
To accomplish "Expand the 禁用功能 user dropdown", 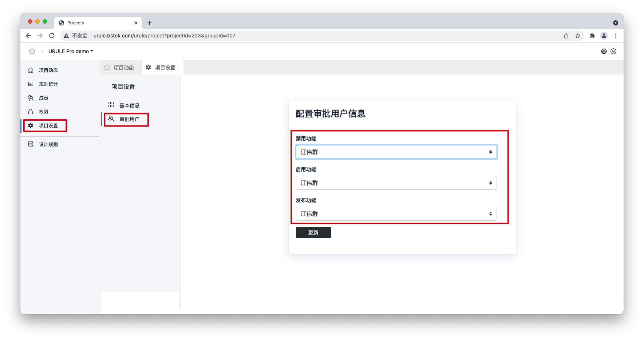I will coord(396,152).
